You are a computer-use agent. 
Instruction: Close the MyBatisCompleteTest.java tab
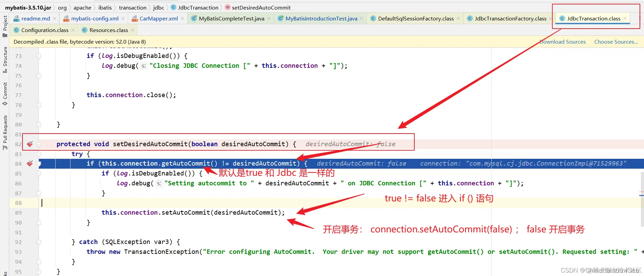269,18
